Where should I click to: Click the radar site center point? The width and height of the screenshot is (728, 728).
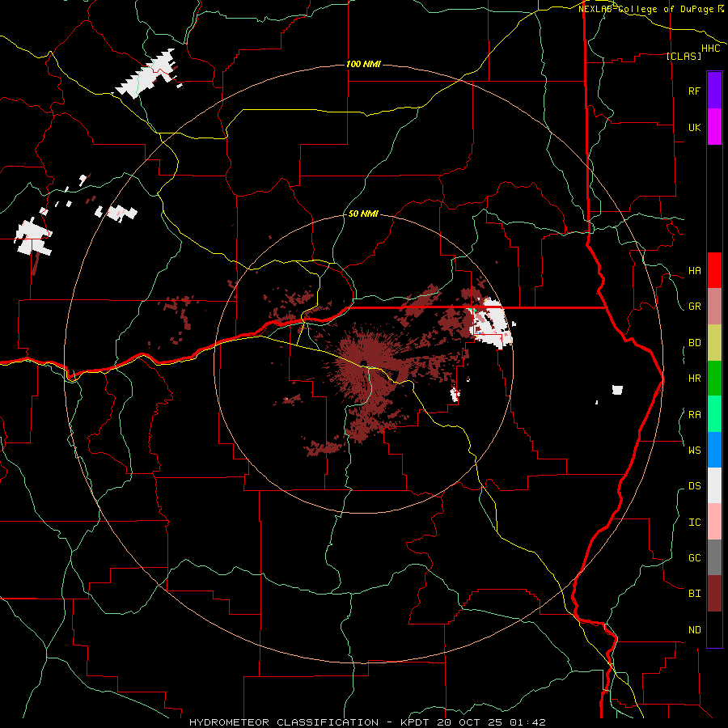364,363
